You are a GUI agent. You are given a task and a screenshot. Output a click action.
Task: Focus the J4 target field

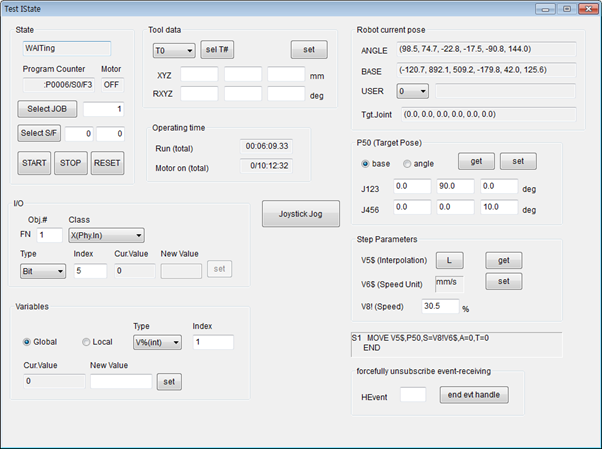412,207
